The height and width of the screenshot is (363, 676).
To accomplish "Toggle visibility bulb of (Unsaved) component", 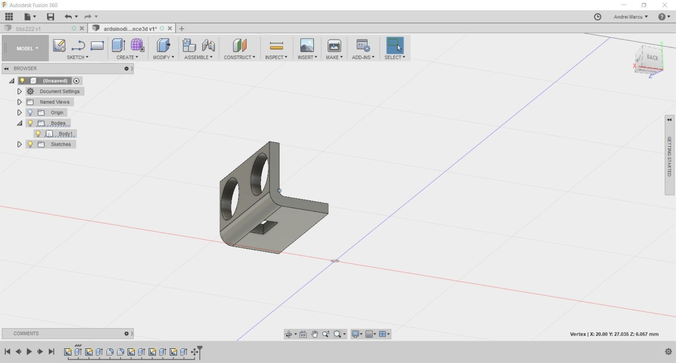I will tap(22, 81).
